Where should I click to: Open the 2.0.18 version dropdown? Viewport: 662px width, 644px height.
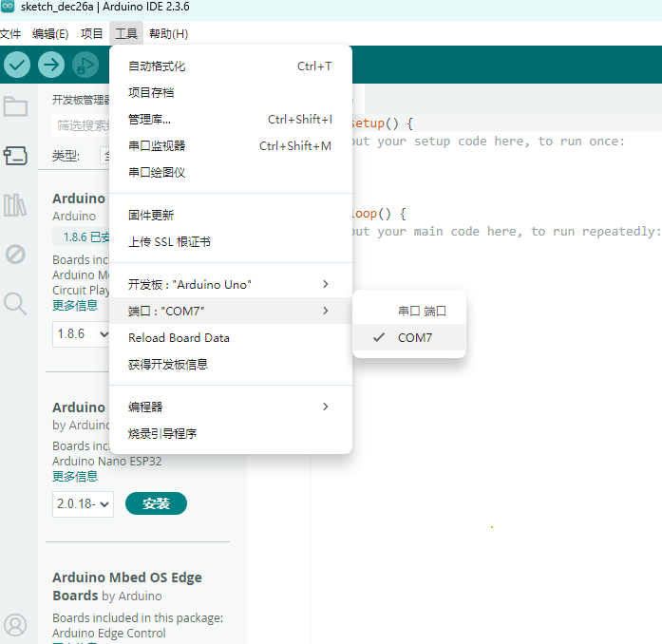[83, 503]
